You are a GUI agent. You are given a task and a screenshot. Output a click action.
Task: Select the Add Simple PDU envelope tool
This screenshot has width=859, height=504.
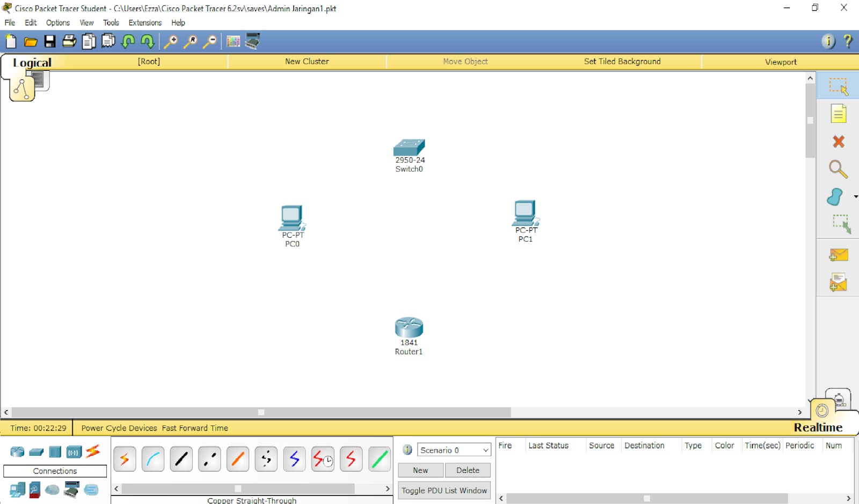click(x=838, y=254)
